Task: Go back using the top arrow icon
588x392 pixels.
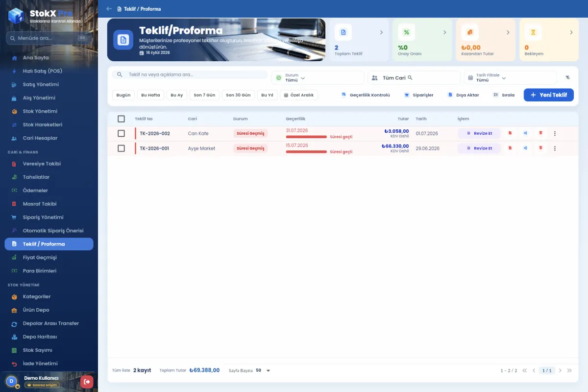Action: (x=109, y=9)
